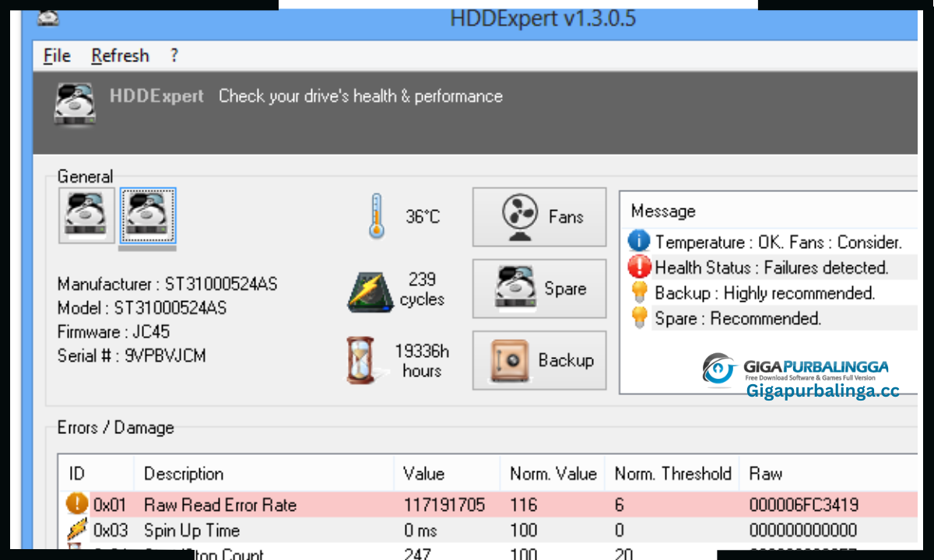
Task: Click the '0 ms' value cell
Action: tap(420, 530)
